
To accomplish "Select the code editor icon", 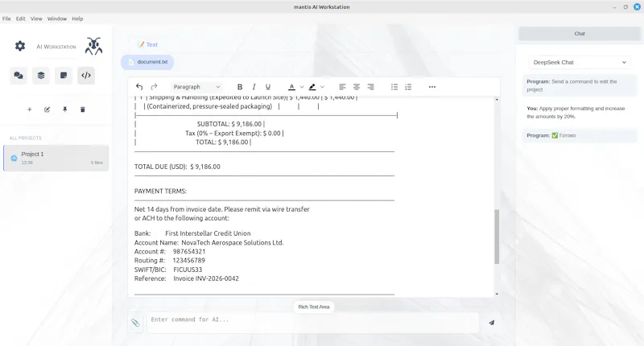I will [x=86, y=76].
